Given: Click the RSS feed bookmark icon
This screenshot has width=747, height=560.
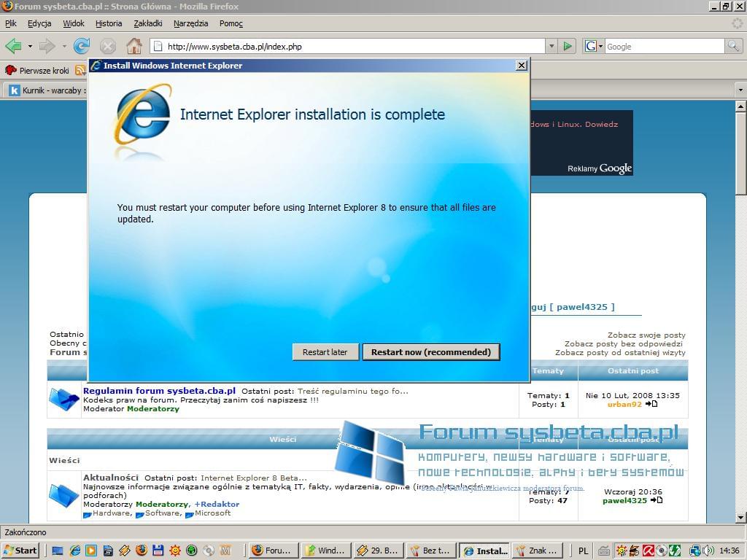Looking at the screenshot, I should click(80, 70).
